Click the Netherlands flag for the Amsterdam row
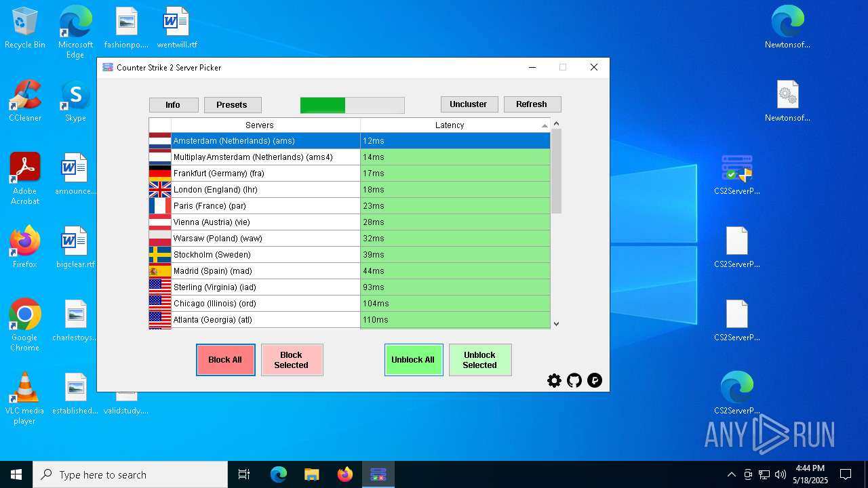The height and width of the screenshot is (488, 868). pyautogui.click(x=160, y=141)
